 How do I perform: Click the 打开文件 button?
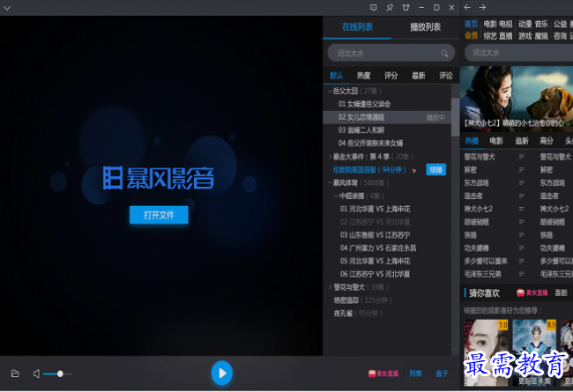(x=159, y=215)
